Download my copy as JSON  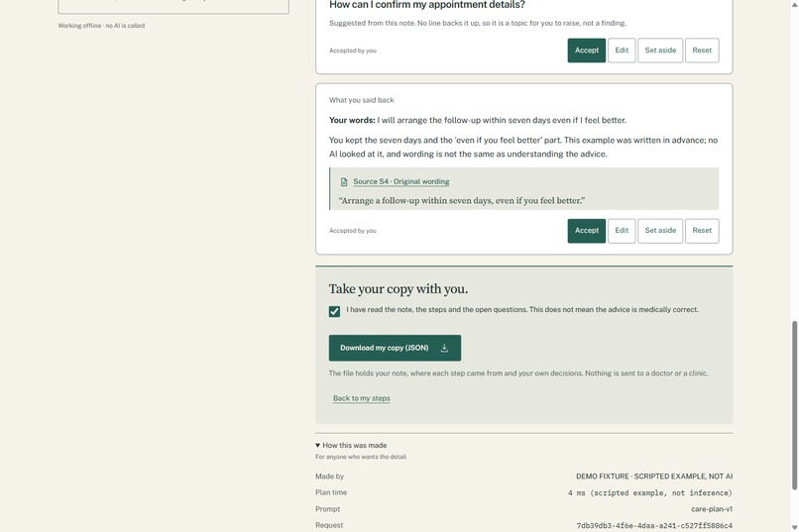pyautogui.click(x=395, y=348)
